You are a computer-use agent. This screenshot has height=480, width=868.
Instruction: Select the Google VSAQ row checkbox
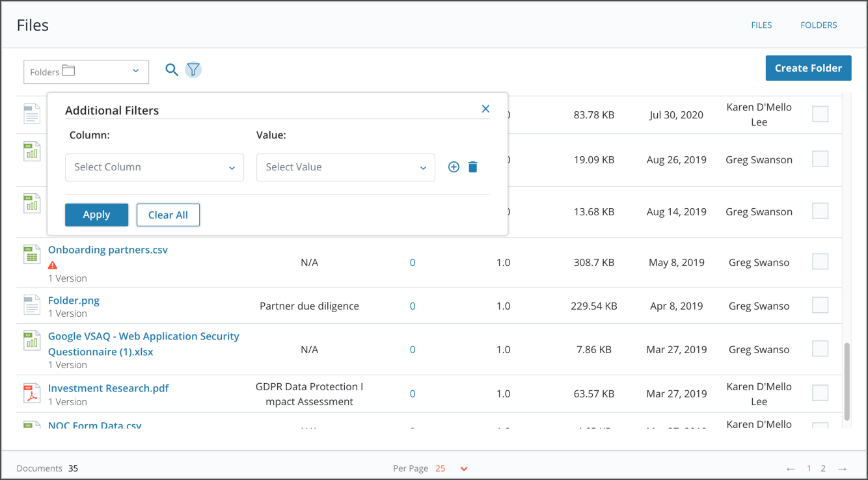pyautogui.click(x=821, y=349)
